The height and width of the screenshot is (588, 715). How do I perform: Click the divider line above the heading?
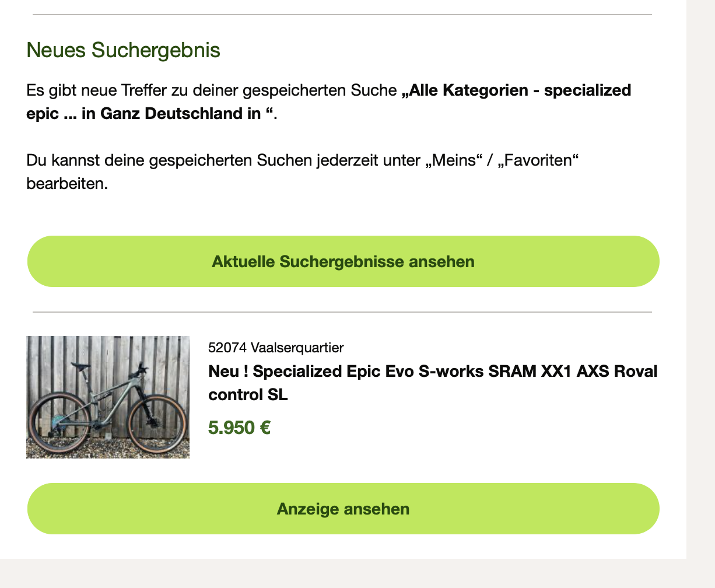342,15
